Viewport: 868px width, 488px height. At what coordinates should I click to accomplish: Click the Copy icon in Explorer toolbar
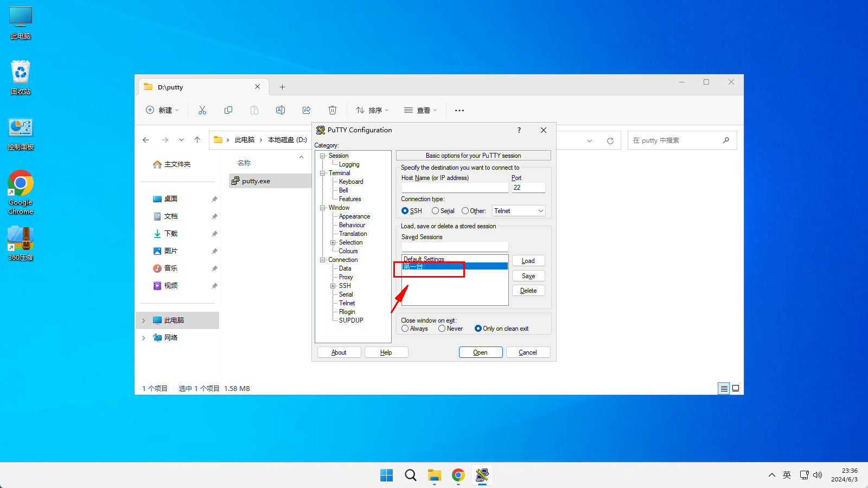tap(228, 110)
